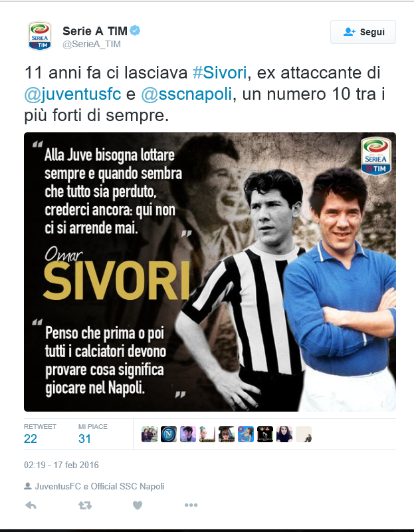Like the tweet with the heart icon
The height and width of the screenshot is (532, 414).
click(x=138, y=505)
